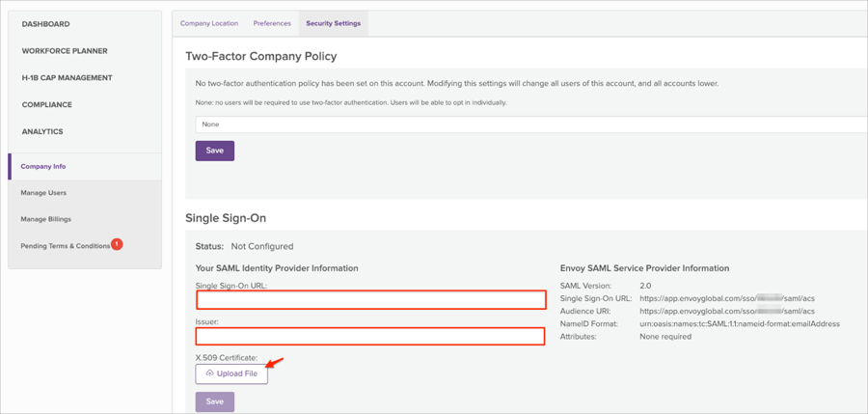Viewport: 868px width, 414px height.
Task: Go to Manage Billings
Action: coord(46,219)
